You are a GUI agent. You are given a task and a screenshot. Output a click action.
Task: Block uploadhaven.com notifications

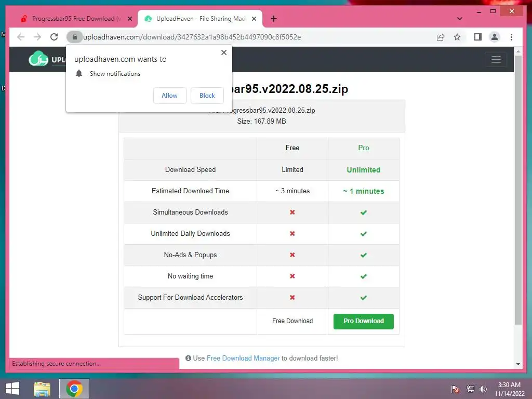tap(207, 96)
